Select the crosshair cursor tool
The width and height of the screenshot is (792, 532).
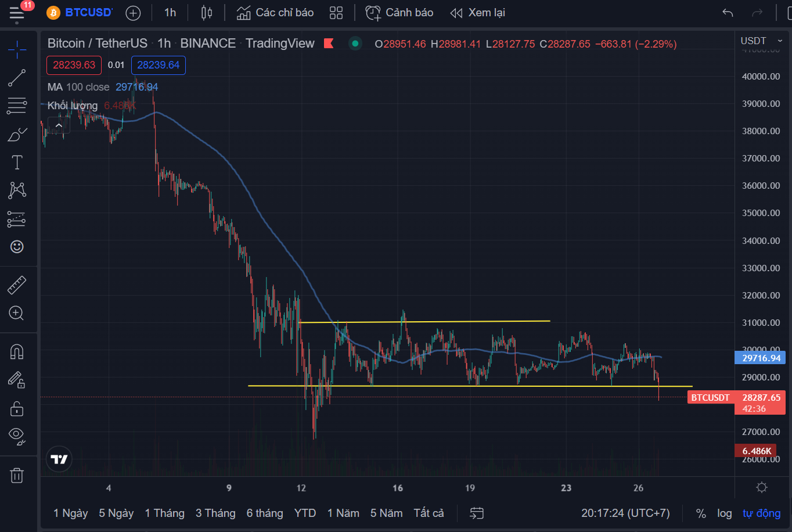[x=17, y=49]
